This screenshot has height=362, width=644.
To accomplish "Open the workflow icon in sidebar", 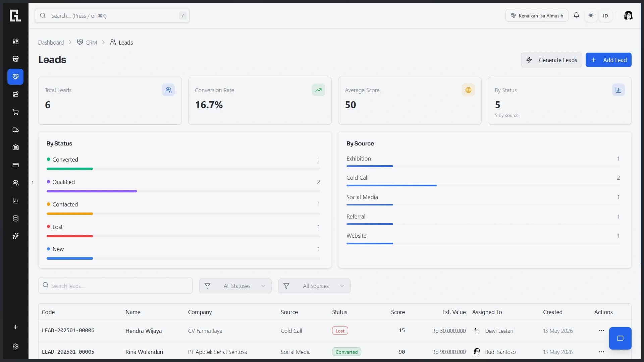I will 15,95.
